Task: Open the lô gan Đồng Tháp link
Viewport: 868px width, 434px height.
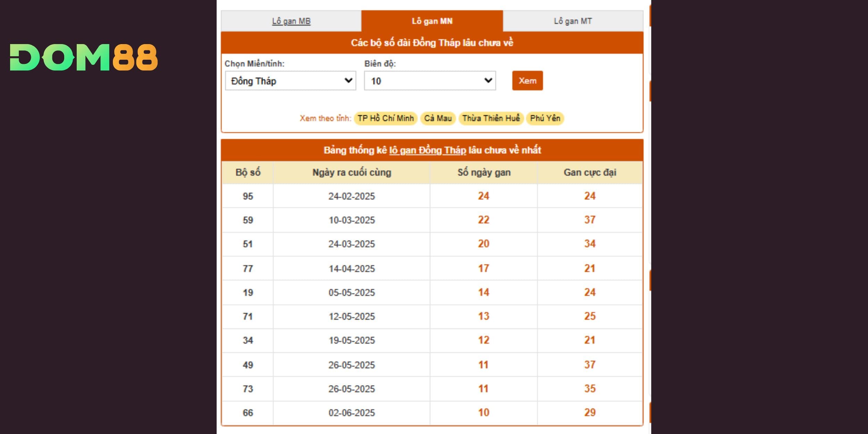Action: pyautogui.click(x=427, y=150)
